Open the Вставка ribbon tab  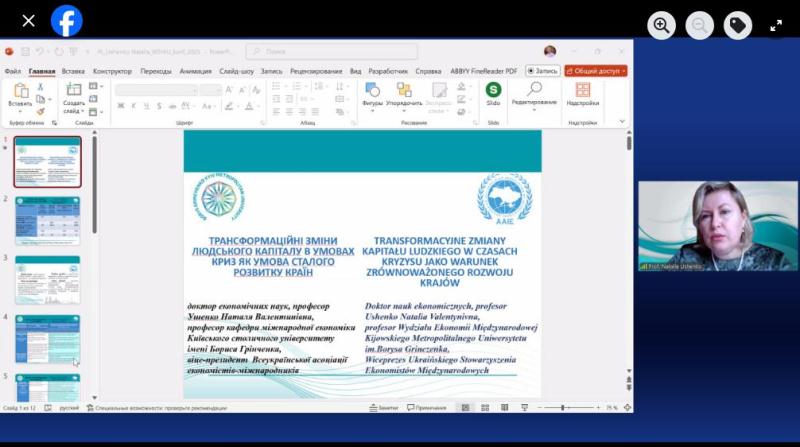point(73,71)
